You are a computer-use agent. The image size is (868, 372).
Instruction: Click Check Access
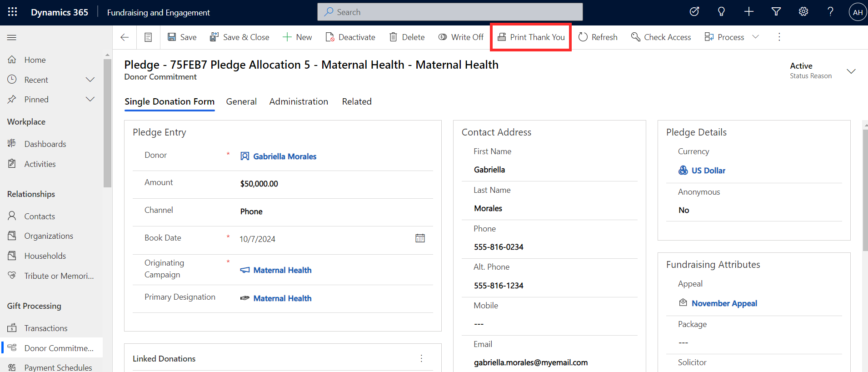tap(661, 37)
